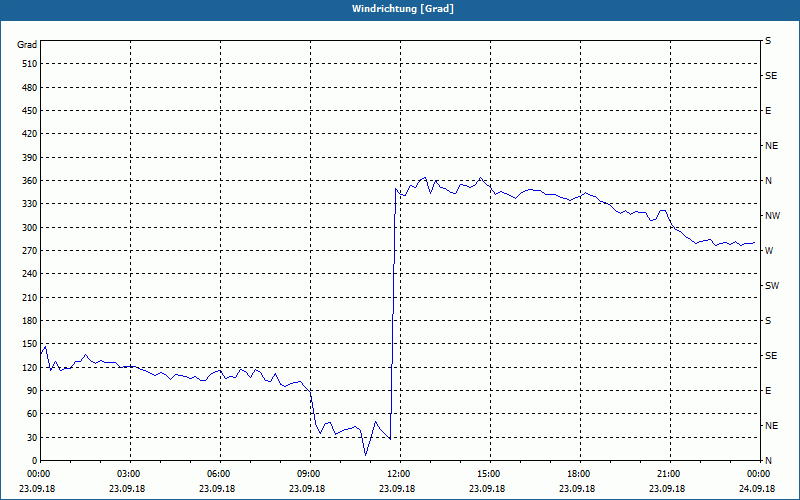
Task: Click the 12:00 time axis label
Action: [398, 474]
